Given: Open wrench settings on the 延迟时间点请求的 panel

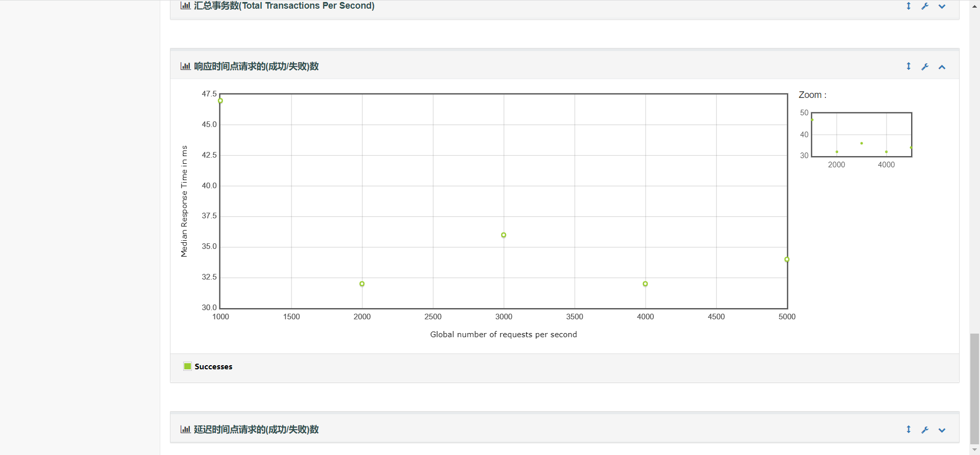Looking at the screenshot, I should tap(925, 430).
